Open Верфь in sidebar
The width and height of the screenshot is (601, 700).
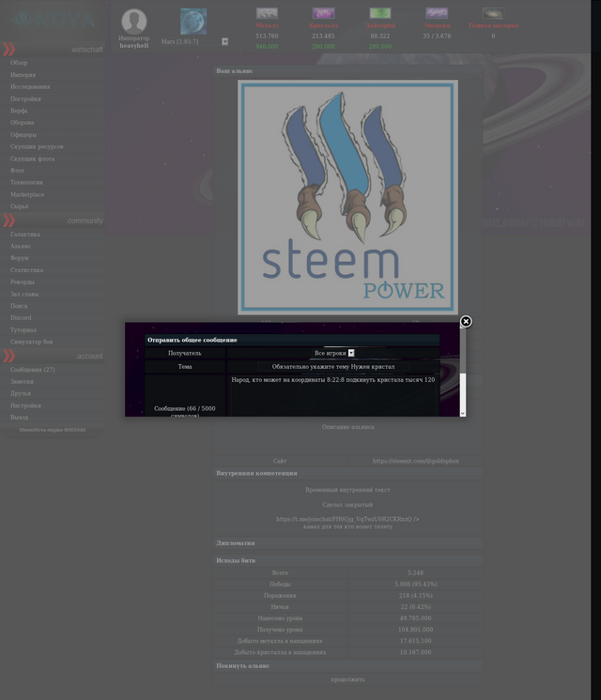point(19,111)
